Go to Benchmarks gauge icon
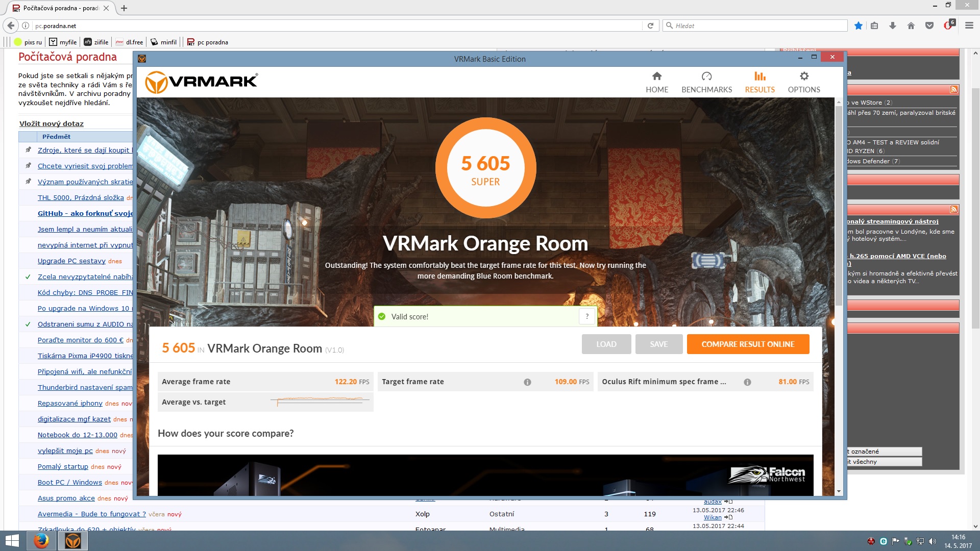The width and height of the screenshot is (980, 551). [x=706, y=77]
